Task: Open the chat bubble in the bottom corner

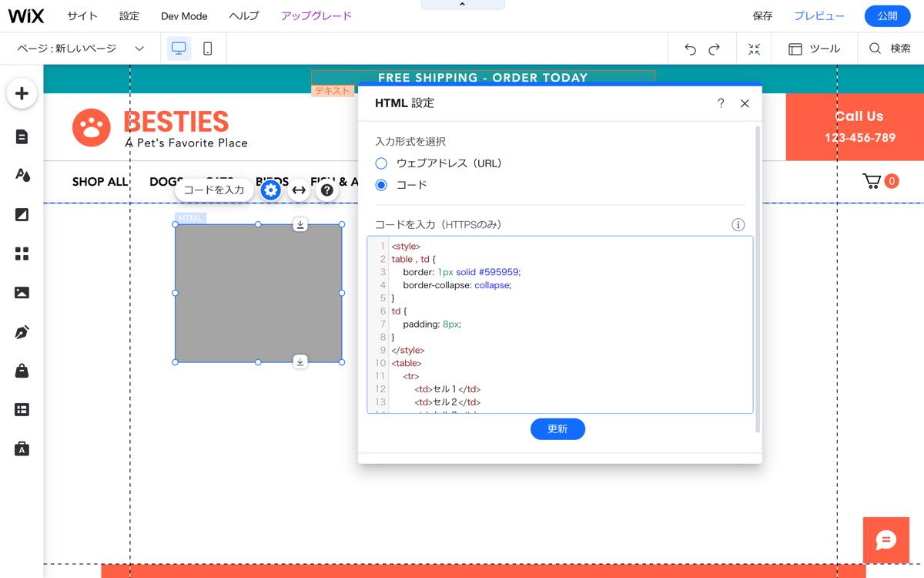Action: point(885,540)
